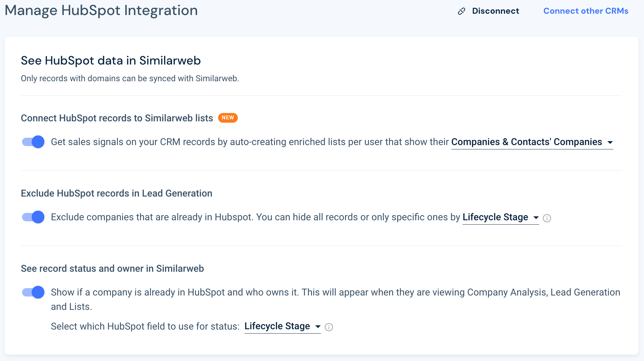The width and height of the screenshot is (644, 361).
Task: Click the 'Manage HubSpot Integration' page title
Action: [x=101, y=10]
